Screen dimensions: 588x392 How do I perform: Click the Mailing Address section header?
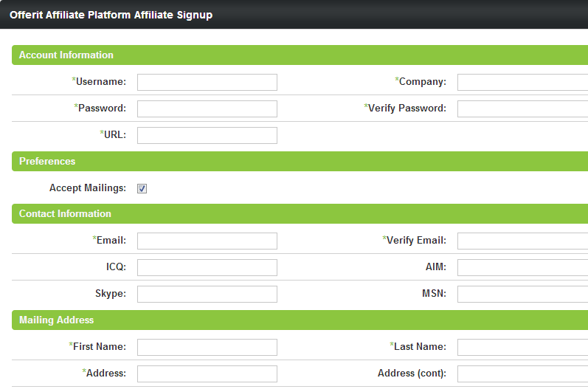pos(56,320)
